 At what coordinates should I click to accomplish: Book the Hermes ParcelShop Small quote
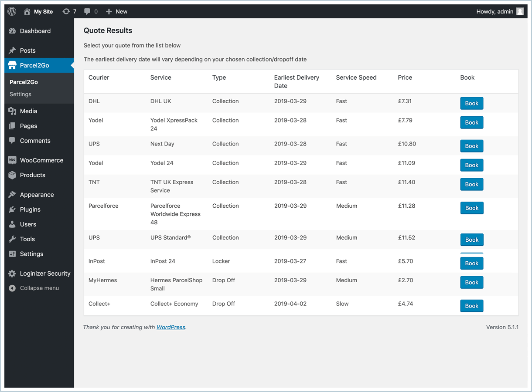tap(471, 283)
